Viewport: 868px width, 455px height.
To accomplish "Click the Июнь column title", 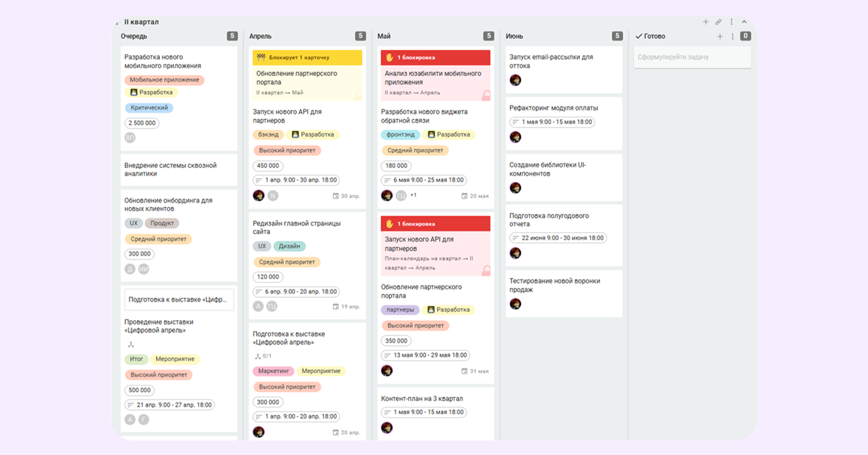I will click(514, 36).
